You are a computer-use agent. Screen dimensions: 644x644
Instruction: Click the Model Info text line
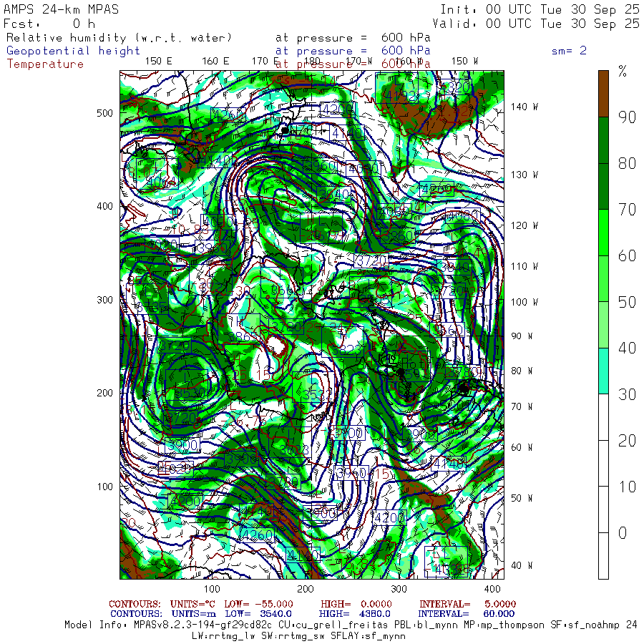[x=351, y=625]
